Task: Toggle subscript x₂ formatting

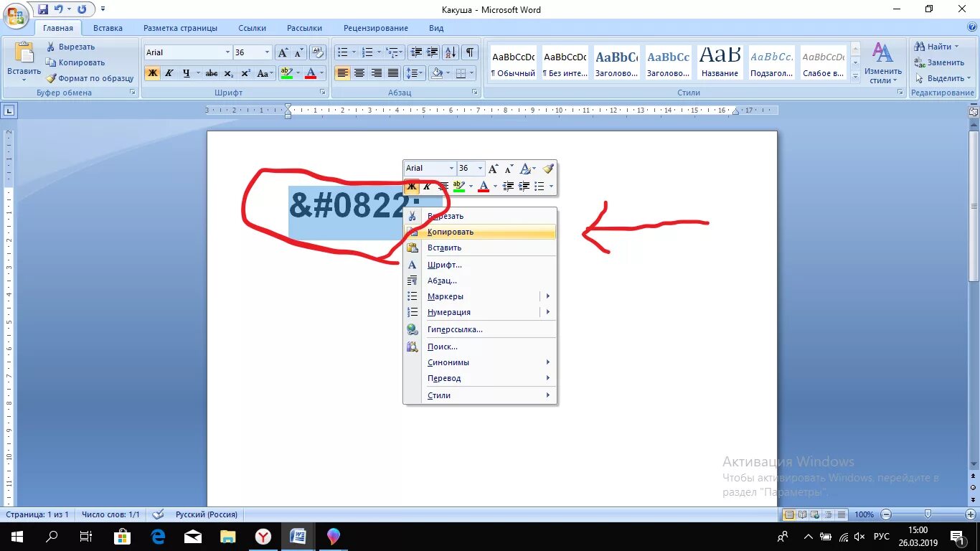Action: coord(228,73)
